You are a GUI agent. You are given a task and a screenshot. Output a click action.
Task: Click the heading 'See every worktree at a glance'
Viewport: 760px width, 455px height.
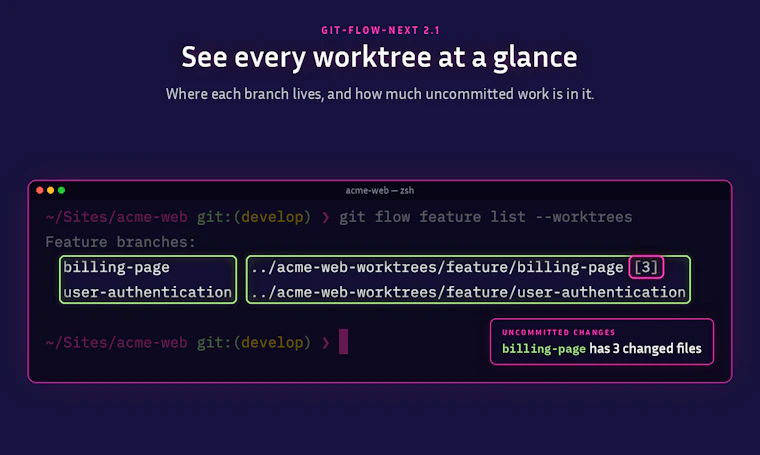(380, 58)
